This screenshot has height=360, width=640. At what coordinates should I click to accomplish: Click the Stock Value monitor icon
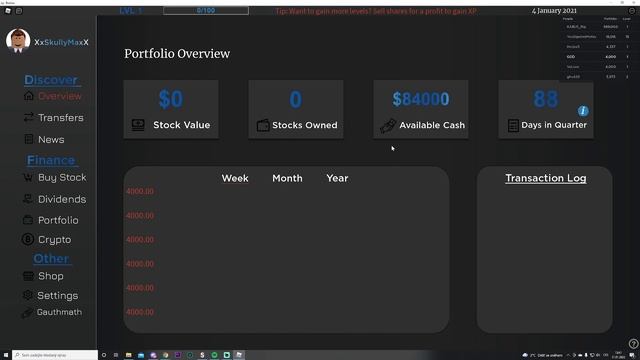click(x=138, y=125)
